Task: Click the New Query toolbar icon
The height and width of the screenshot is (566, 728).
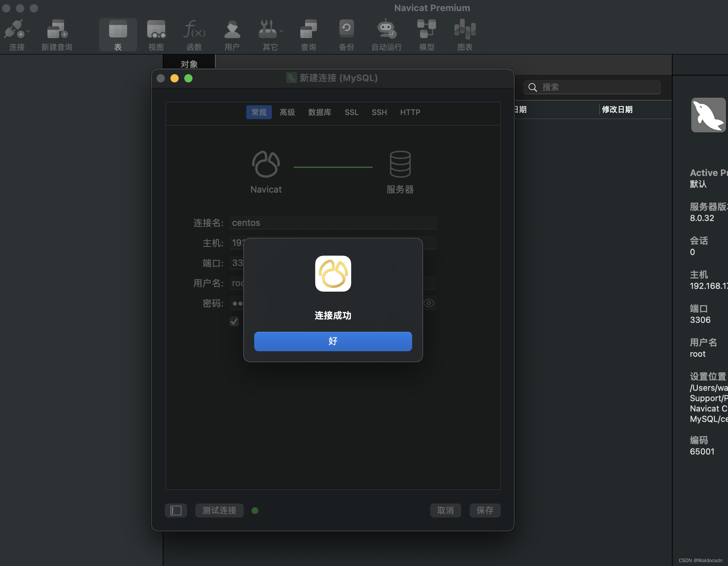Action: coord(57,29)
